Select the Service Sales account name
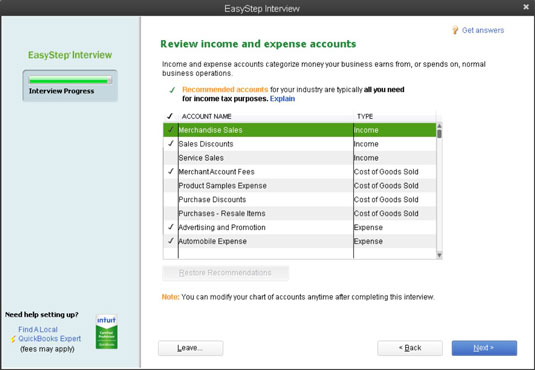This screenshot has width=535, height=370. (x=201, y=158)
